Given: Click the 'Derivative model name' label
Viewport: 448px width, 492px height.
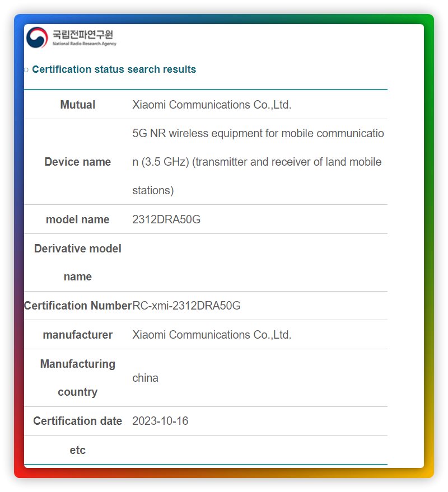Looking at the screenshot, I should (77, 263).
